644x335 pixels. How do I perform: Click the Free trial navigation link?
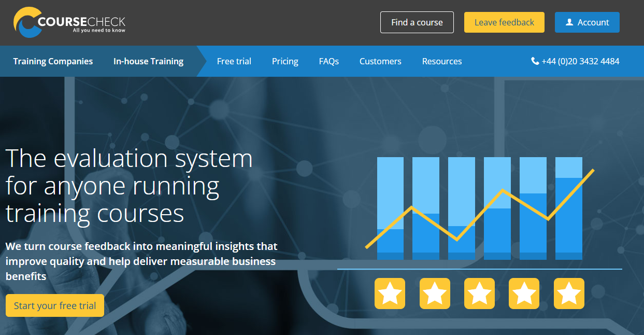(x=234, y=61)
